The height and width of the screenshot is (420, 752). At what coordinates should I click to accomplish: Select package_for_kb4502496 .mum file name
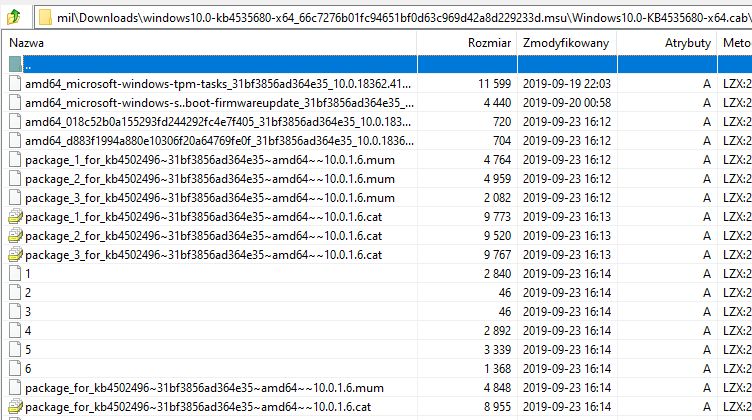tap(204, 388)
